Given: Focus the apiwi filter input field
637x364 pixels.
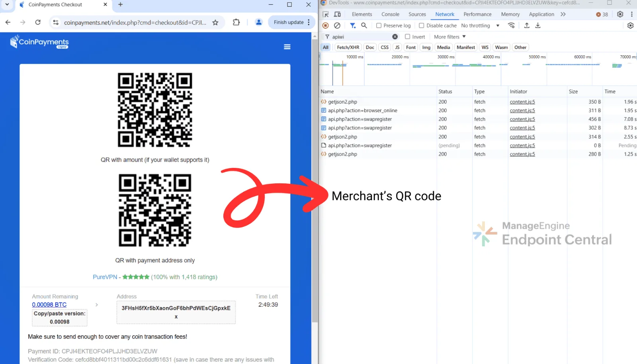Looking at the screenshot, I should tap(361, 37).
